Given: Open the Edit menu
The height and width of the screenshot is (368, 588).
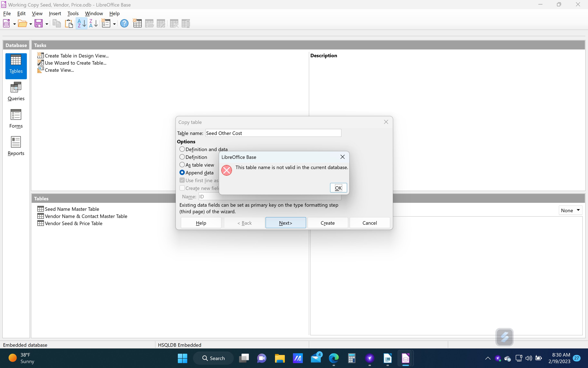Looking at the screenshot, I should point(21,13).
